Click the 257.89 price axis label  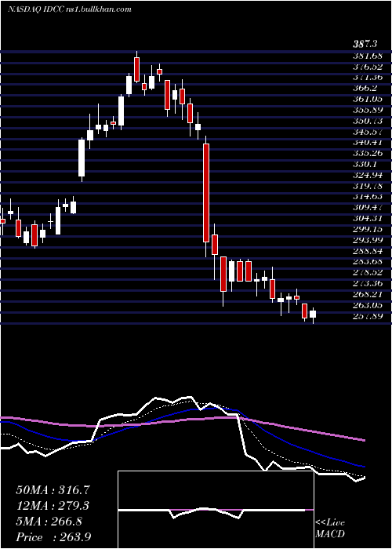(368, 316)
